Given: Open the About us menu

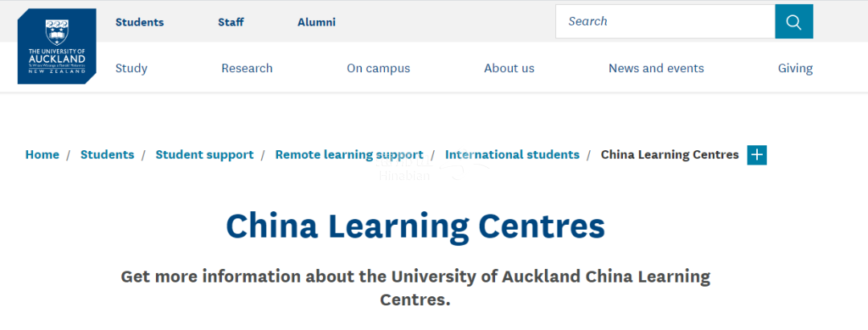Looking at the screenshot, I should [x=509, y=68].
